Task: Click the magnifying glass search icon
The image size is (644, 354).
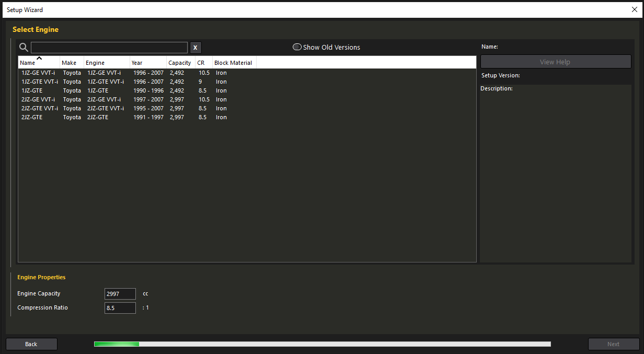Action: tap(24, 48)
